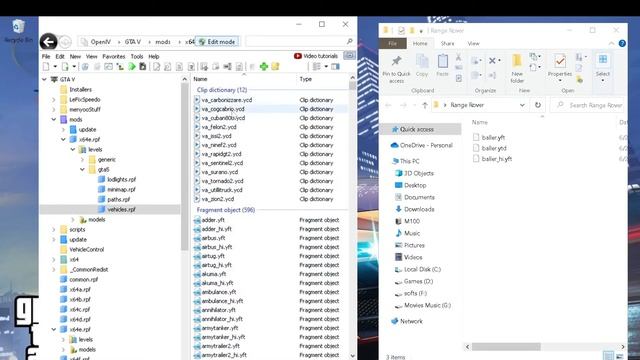Collapse the GTA V root tree node
640x360 pixels.
44,79
